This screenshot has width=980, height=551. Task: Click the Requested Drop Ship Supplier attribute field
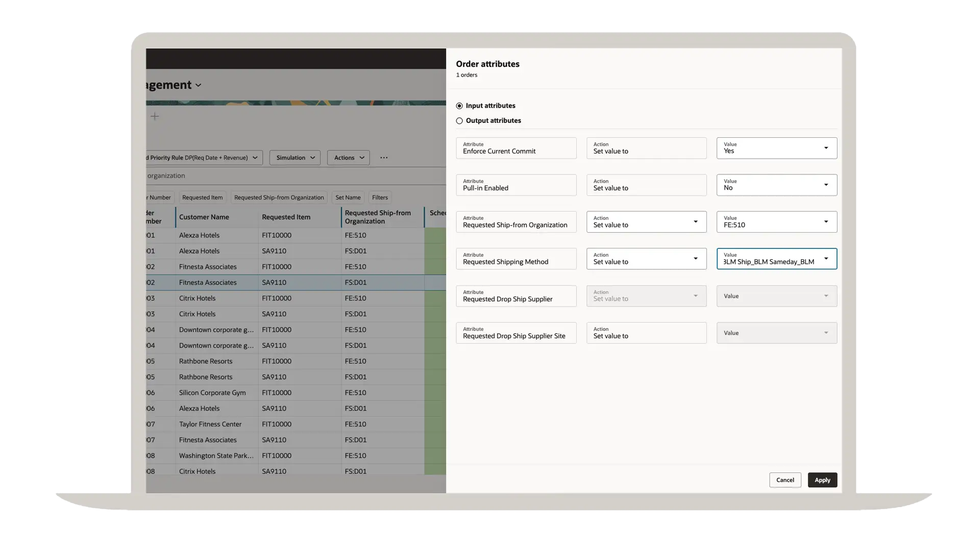coord(516,296)
